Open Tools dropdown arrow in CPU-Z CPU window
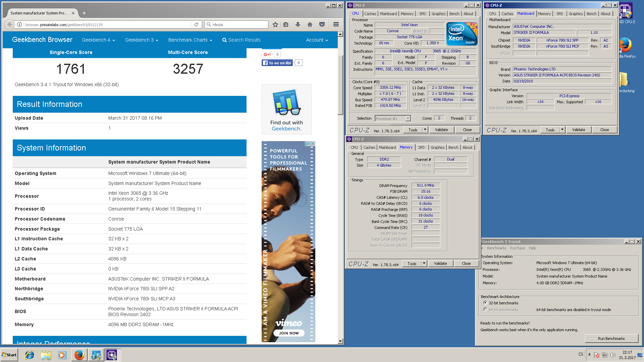Screen dimensions: 644x362 425,130
